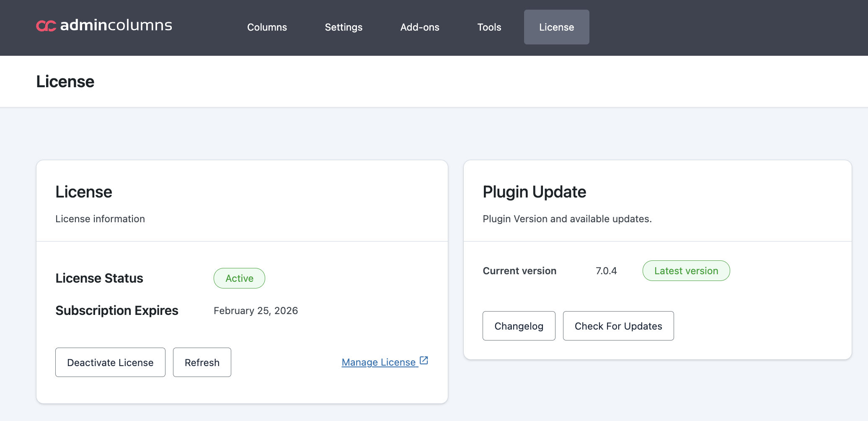Click the Admin Columns logo
The height and width of the screenshot is (421, 868).
coord(104,26)
